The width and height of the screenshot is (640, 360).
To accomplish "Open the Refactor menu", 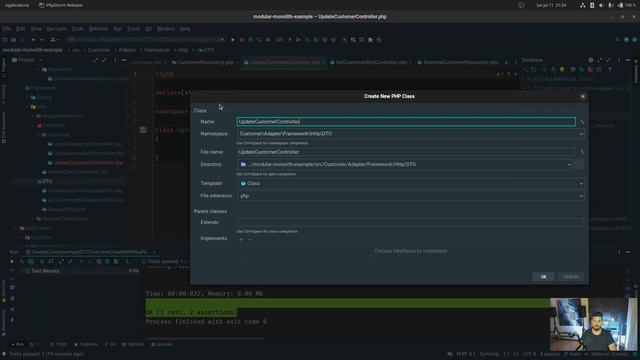I will [x=98, y=29].
